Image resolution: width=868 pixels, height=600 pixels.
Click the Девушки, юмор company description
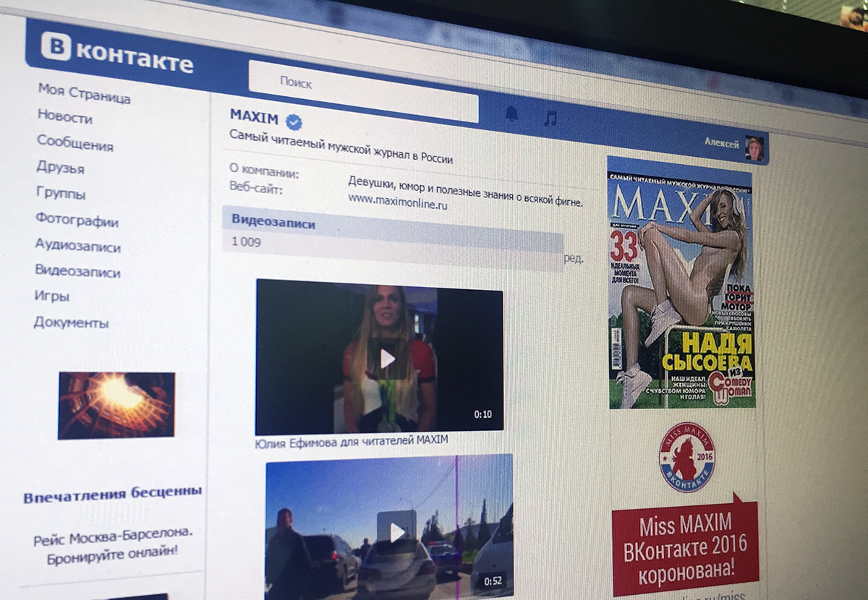click(466, 191)
